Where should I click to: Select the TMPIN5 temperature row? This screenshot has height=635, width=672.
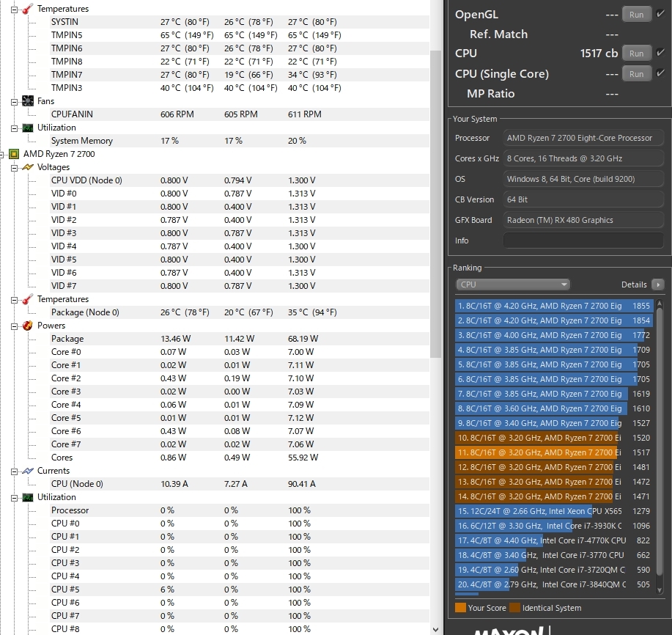tap(240, 35)
